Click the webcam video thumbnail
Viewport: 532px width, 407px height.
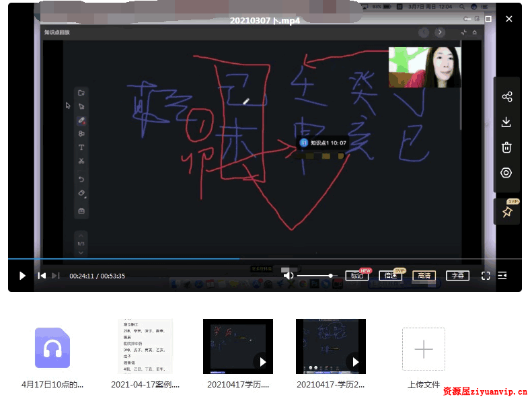425,67
